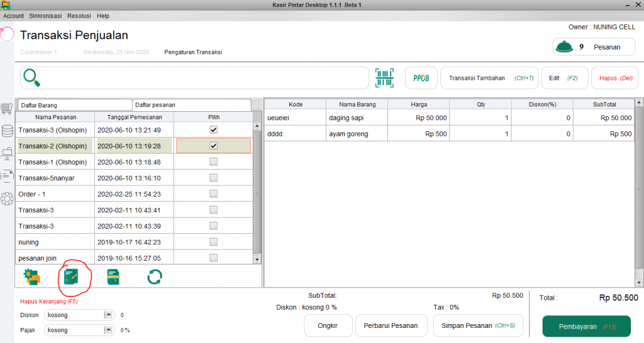Open the Account menu
644x343 pixels.
tap(14, 16)
